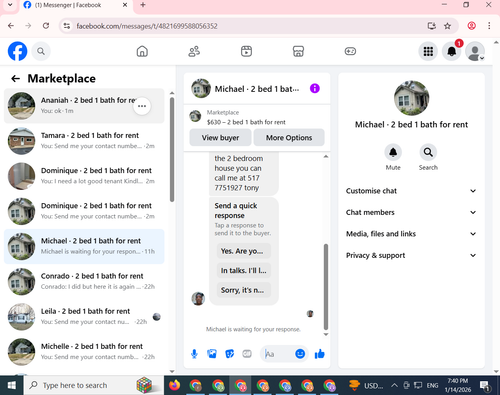Open three-dot options on Ananiah chat
Image resolution: width=500 pixels, height=395 pixels.
[142, 106]
